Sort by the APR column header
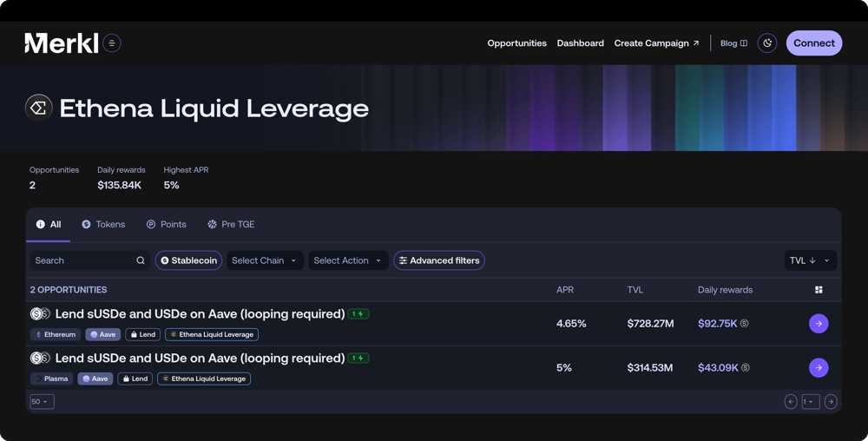868x441 pixels. click(565, 290)
